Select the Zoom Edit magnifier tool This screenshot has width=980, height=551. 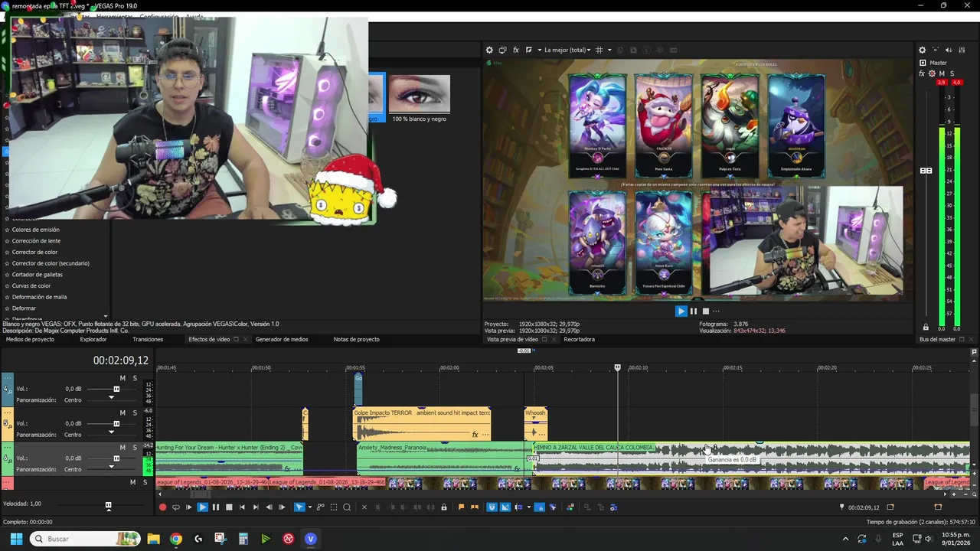click(347, 507)
